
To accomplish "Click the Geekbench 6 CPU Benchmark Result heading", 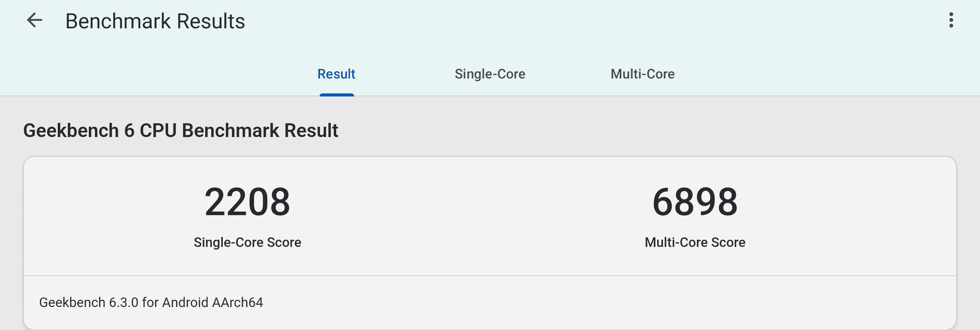I will tap(181, 131).
